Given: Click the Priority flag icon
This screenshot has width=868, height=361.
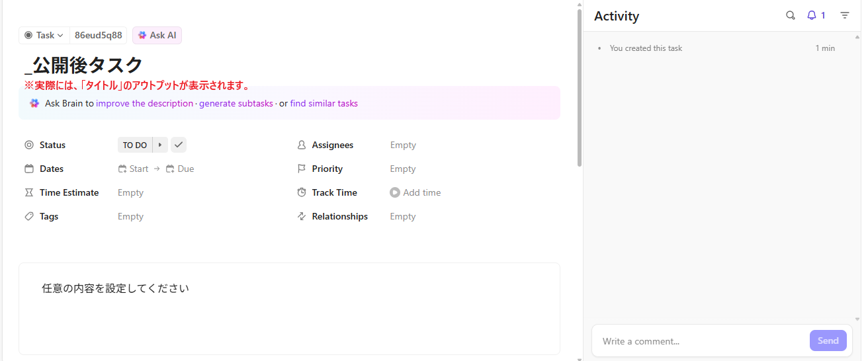Looking at the screenshot, I should click(302, 169).
